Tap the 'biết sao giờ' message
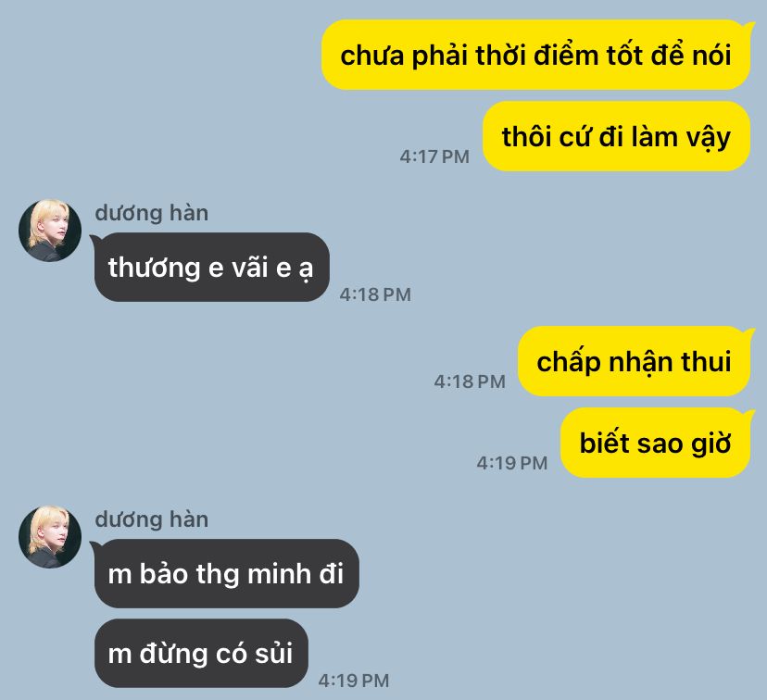 click(656, 443)
